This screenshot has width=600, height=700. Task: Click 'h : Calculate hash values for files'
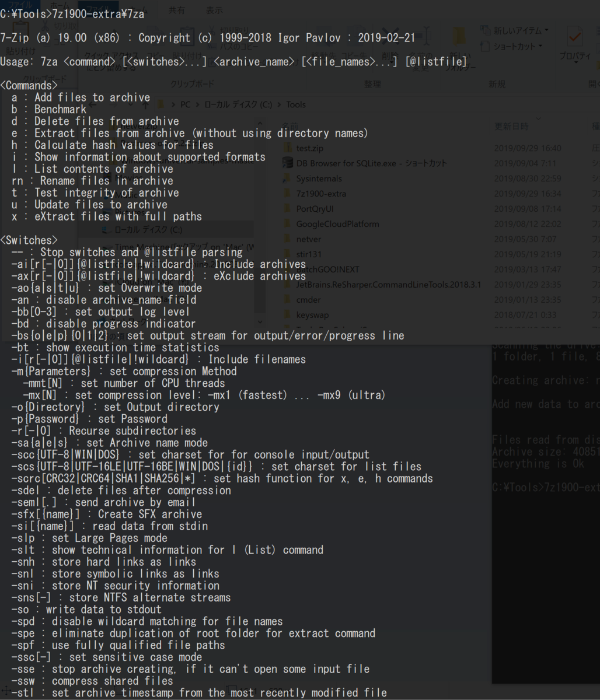112,145
